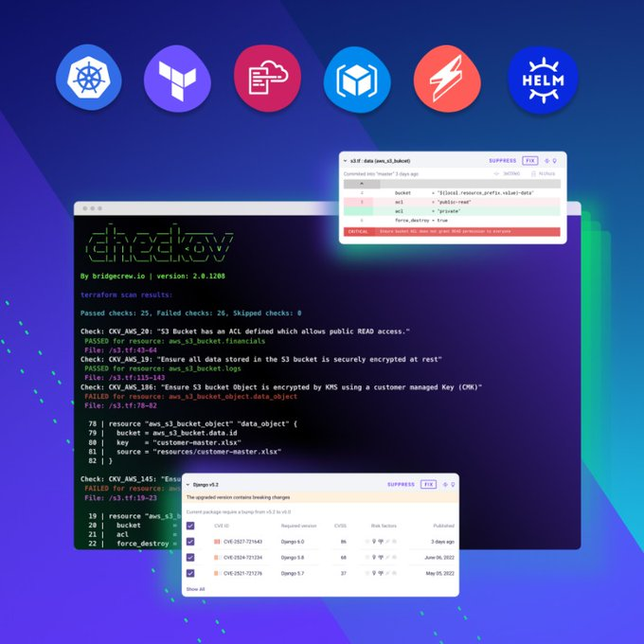Image resolution: width=644 pixels, height=644 pixels.
Task: Click risk factor icons in Django 5.8 row
Action: click(x=381, y=557)
